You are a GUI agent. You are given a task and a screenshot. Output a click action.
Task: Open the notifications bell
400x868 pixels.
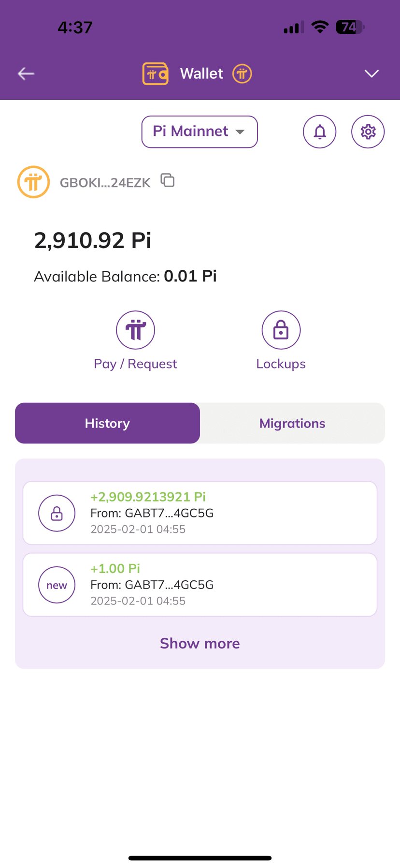(320, 132)
